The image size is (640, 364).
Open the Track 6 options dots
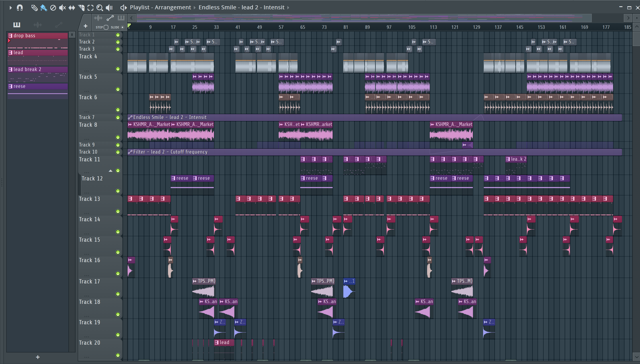(x=87, y=111)
